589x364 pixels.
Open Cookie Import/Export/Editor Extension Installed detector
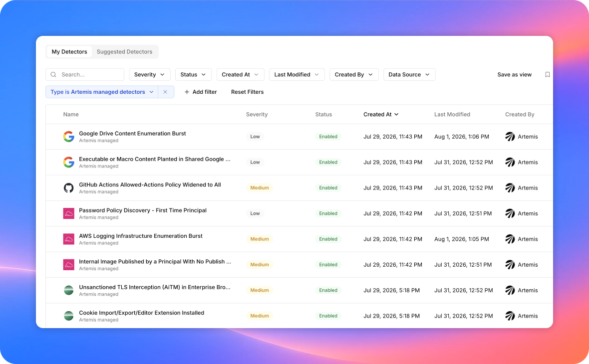click(x=142, y=313)
